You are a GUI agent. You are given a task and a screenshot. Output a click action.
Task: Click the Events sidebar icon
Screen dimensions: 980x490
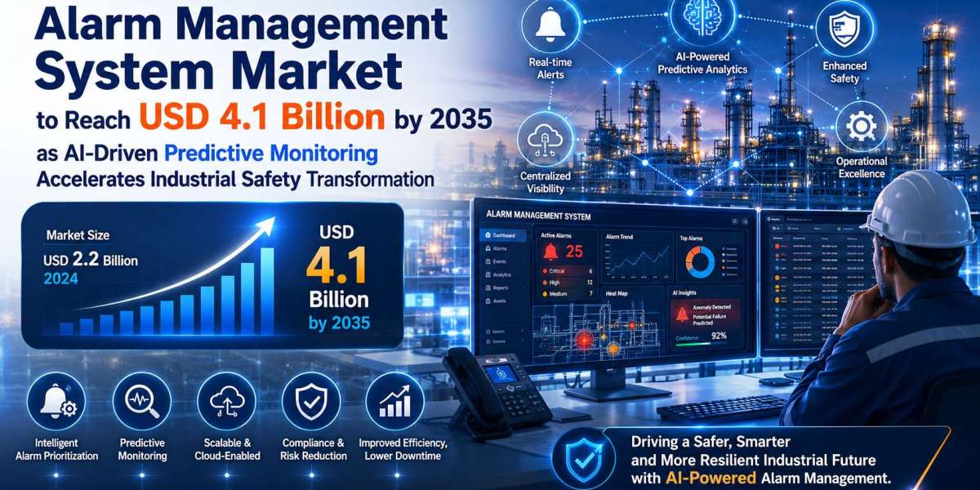point(488,261)
